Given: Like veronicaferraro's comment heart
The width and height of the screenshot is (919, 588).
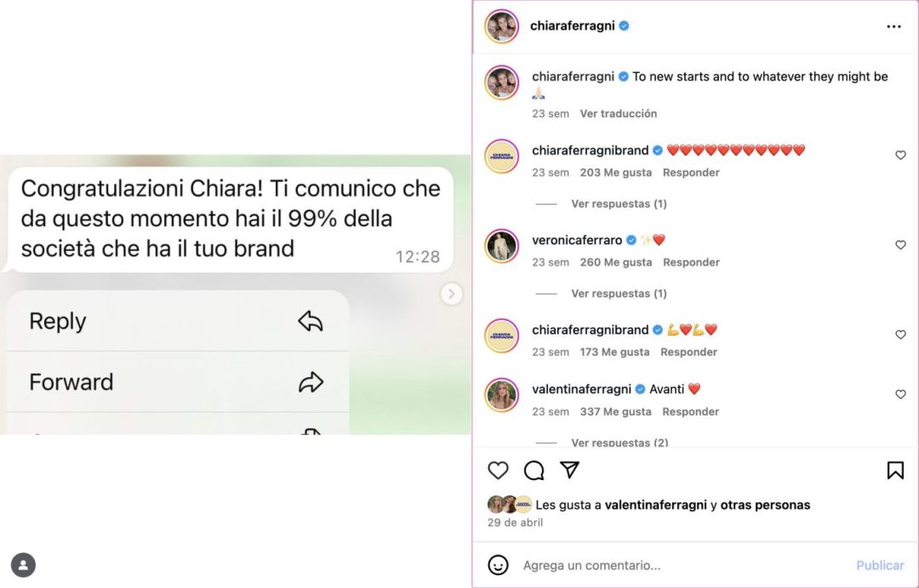Looking at the screenshot, I should (901, 245).
